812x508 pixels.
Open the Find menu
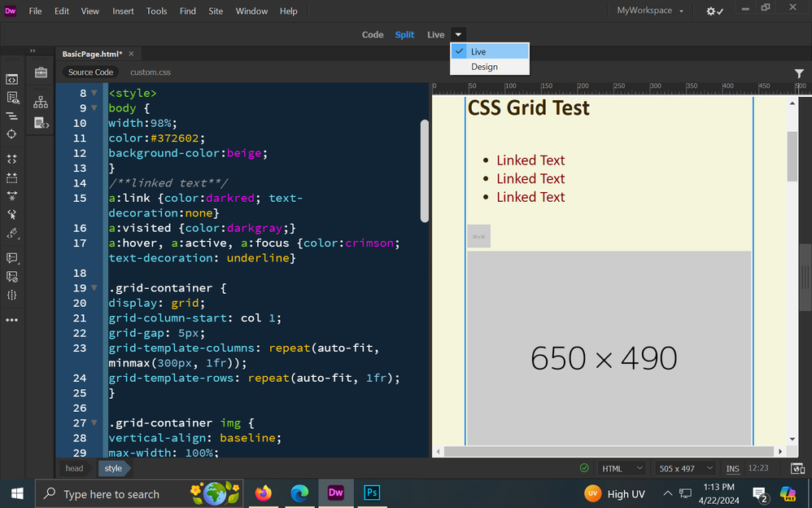tap(187, 11)
